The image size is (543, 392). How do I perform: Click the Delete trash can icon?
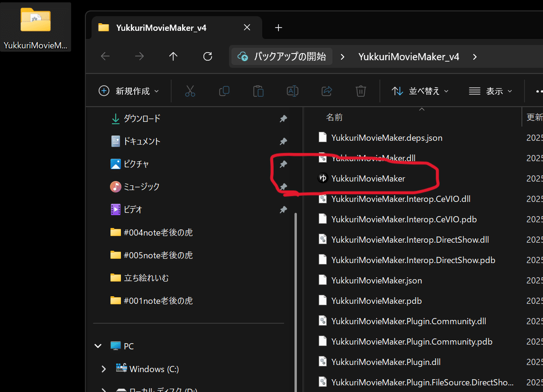click(361, 91)
